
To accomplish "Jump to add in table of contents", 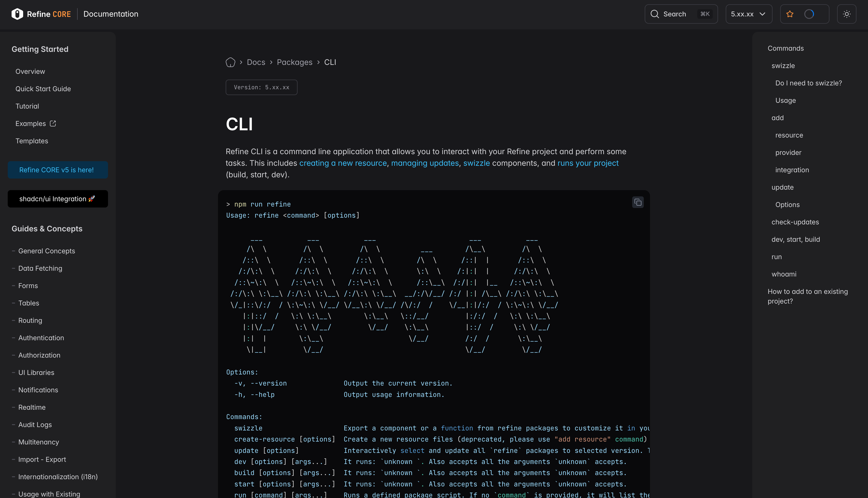I will point(777,118).
